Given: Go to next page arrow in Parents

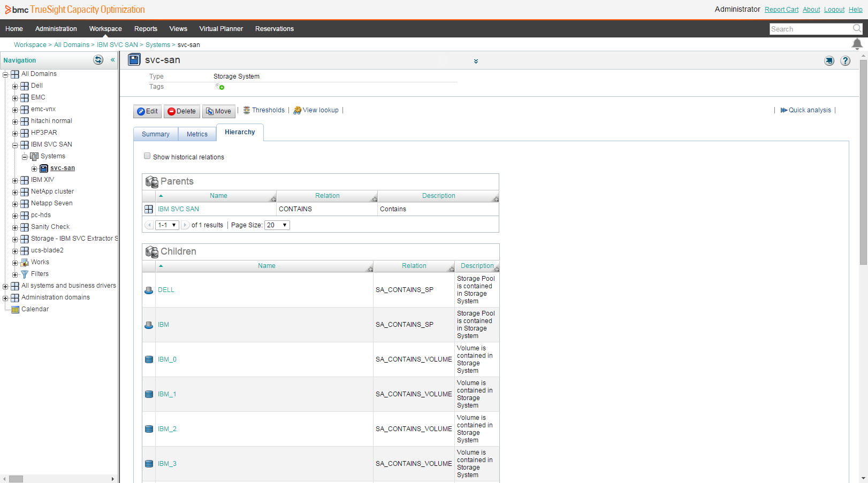Looking at the screenshot, I should coord(185,225).
